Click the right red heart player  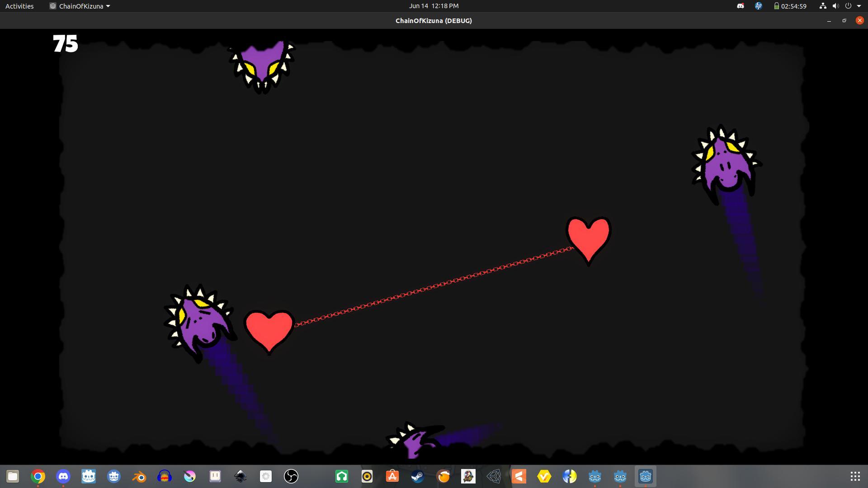pos(588,238)
